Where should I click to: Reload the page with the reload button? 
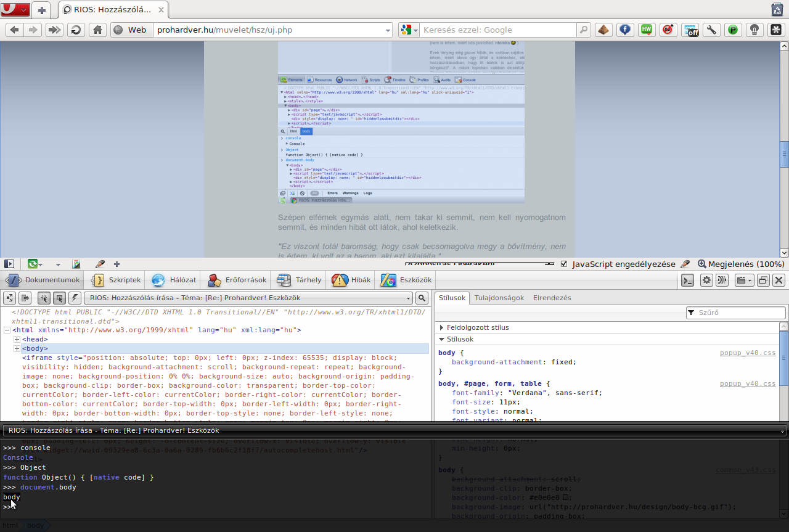(76, 30)
